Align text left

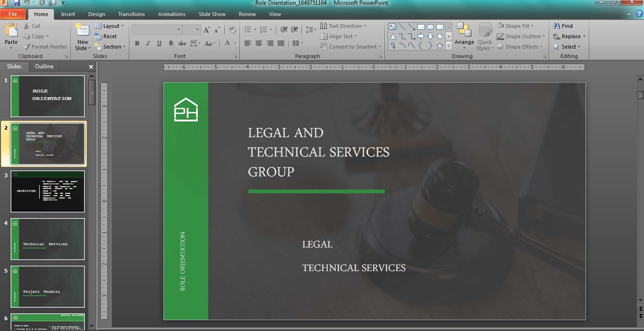247,43
